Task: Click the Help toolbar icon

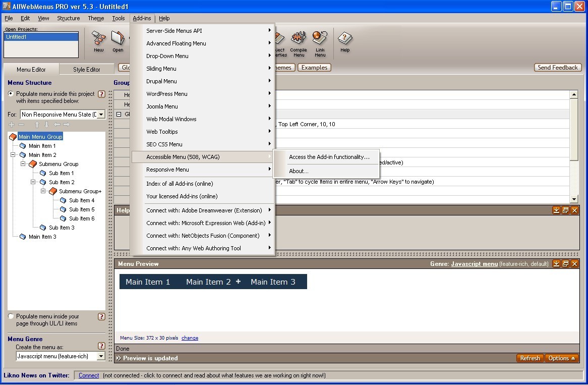Action: [344, 41]
